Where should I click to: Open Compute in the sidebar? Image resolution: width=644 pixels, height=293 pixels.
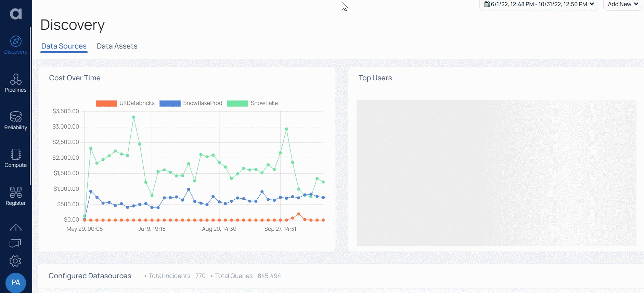pyautogui.click(x=16, y=158)
